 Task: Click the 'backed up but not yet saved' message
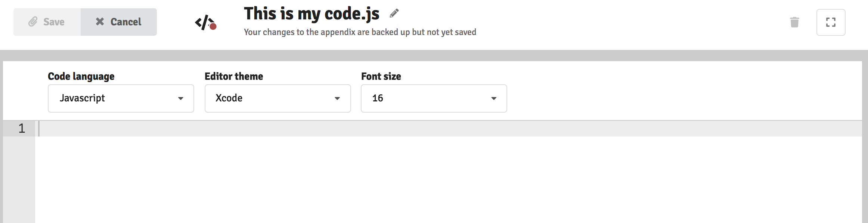coord(360,32)
